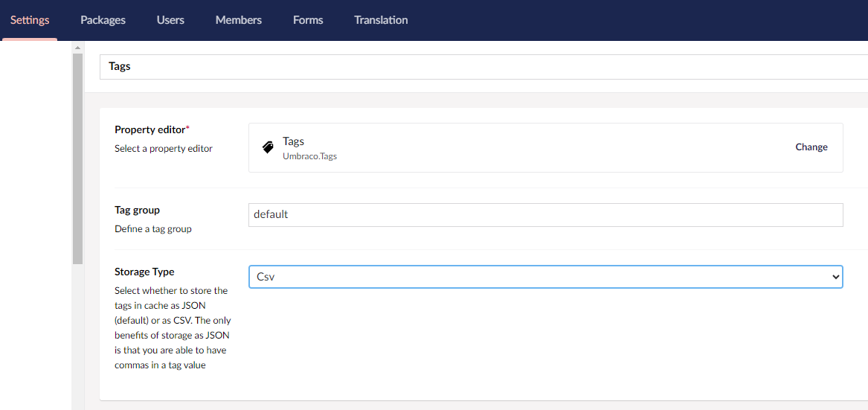This screenshot has height=410, width=868.
Task: Select the Umbraco.Tags alias text
Action: 310,156
